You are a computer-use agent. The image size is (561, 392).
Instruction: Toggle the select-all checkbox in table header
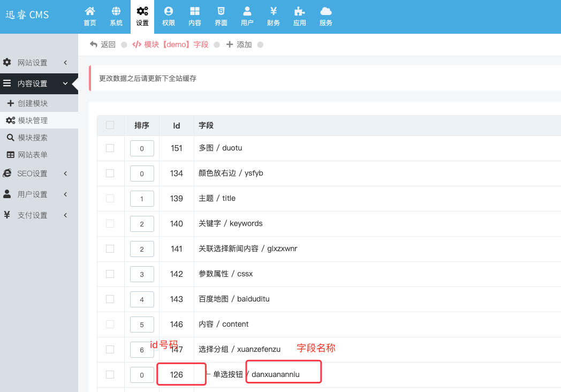point(110,125)
